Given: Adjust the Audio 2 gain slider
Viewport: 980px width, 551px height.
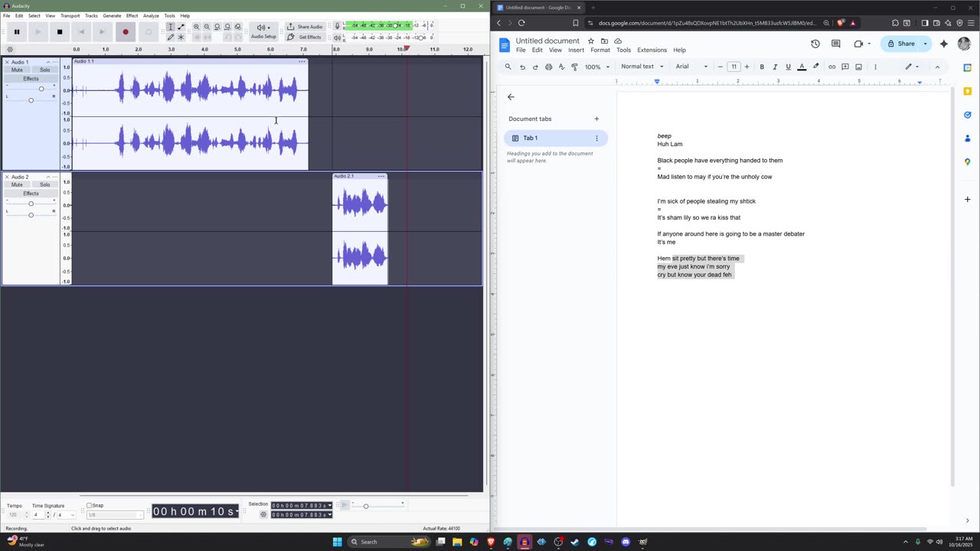Looking at the screenshot, I should tap(31, 204).
